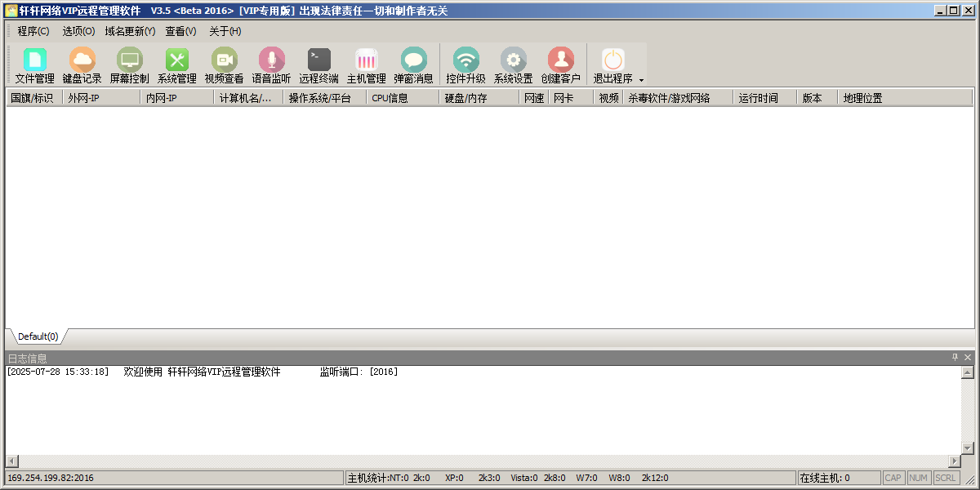Click the log panel horizontal scrollbar track
The width and height of the screenshot is (980, 490).
pyautogui.click(x=482, y=461)
